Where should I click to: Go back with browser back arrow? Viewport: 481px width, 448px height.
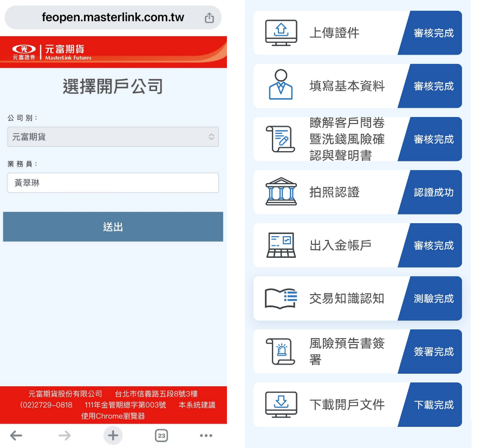[x=16, y=435]
